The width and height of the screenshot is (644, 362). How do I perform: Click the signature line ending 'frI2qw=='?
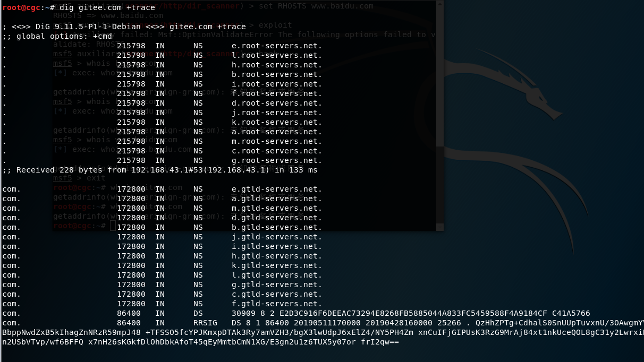[x=200, y=342]
